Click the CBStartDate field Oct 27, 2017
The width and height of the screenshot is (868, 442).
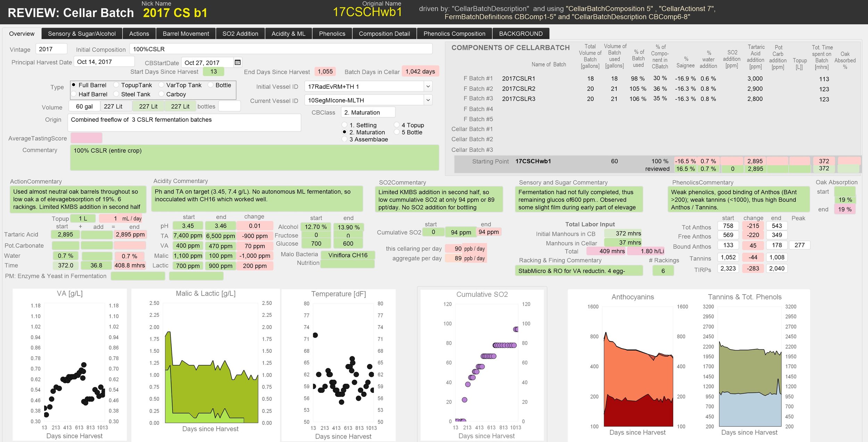pyautogui.click(x=208, y=62)
